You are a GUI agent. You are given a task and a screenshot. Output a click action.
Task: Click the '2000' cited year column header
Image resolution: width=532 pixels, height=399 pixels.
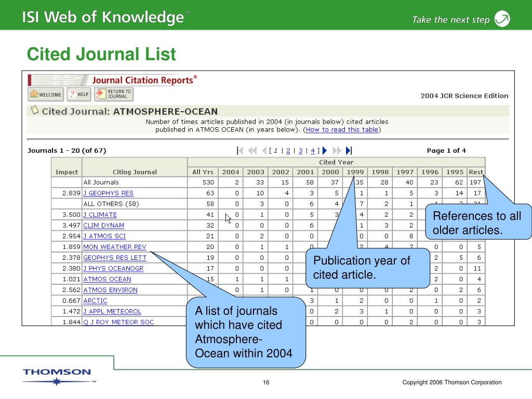[330, 172]
